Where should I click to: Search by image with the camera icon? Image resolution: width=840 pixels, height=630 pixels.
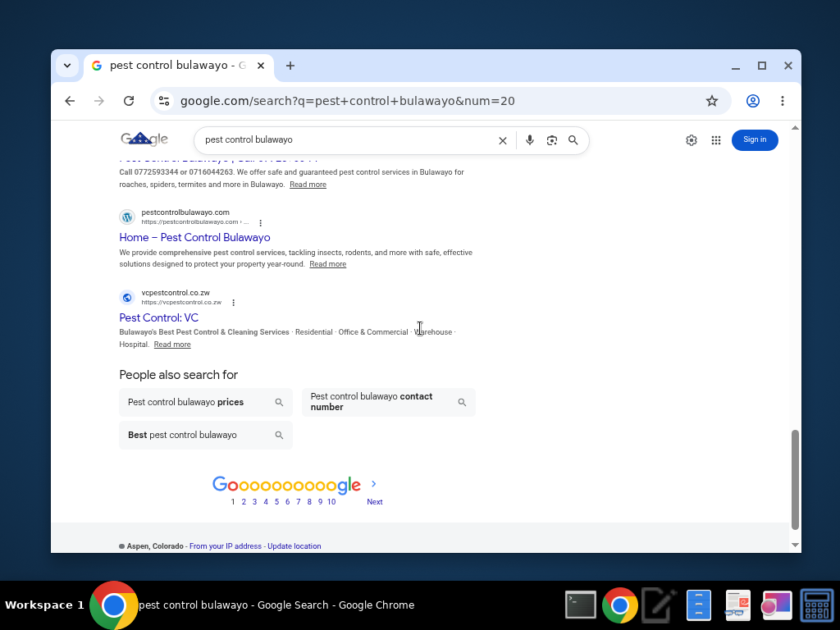[552, 140]
